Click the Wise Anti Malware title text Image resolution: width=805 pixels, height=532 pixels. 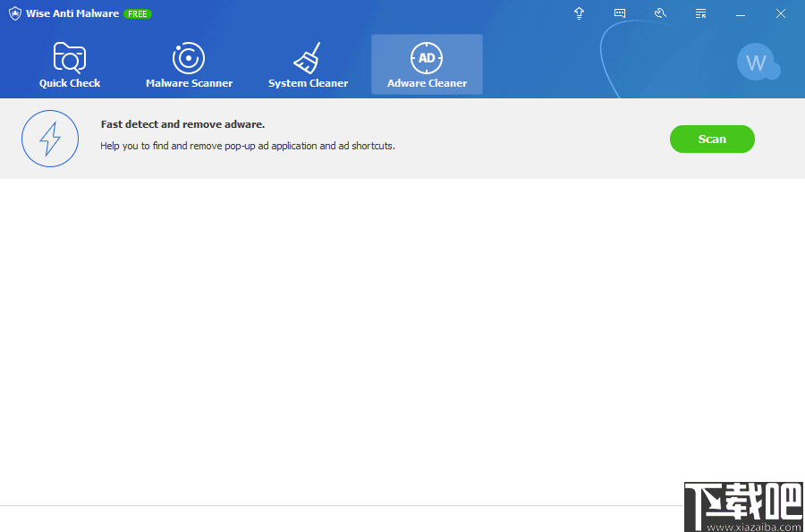click(72, 13)
